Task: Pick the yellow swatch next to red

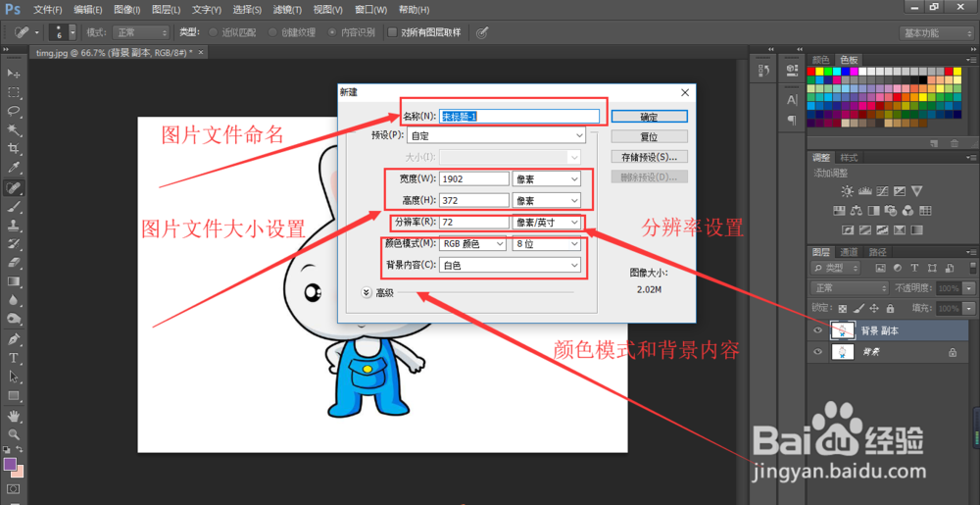Action: click(820, 72)
